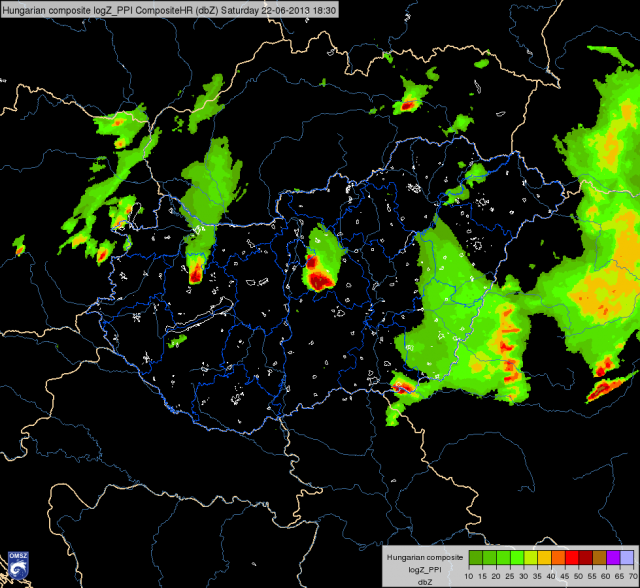Click the legend scale value '35'

tap(537, 576)
